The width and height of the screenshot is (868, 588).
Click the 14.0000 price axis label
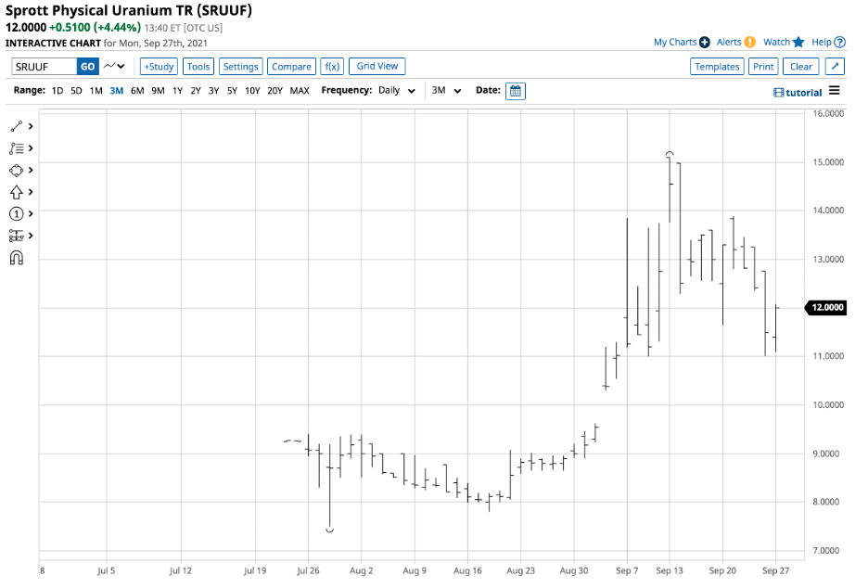click(x=828, y=211)
